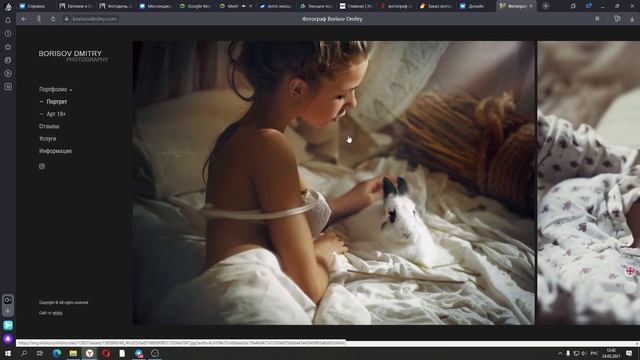Click the Yandex Browser taskbar icon
The height and width of the screenshot is (360, 640).
[89, 353]
